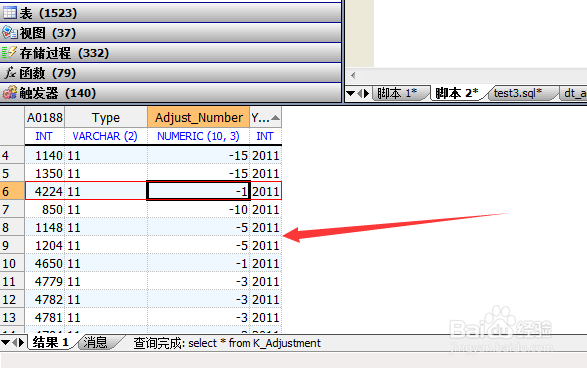The width and height of the screenshot is (587, 368).
Task: Click the VARCHAR (2) type label
Action: [105, 136]
